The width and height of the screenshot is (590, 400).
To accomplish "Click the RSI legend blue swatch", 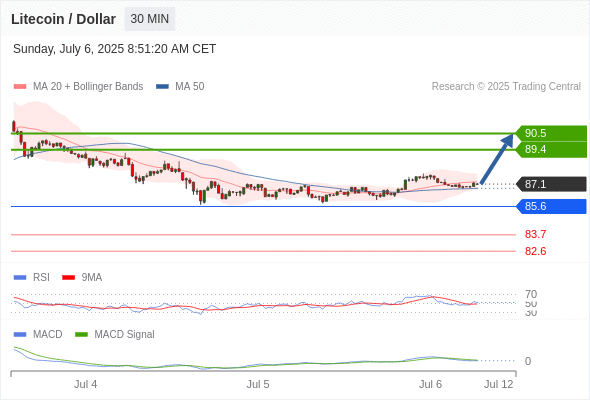I will (x=20, y=278).
